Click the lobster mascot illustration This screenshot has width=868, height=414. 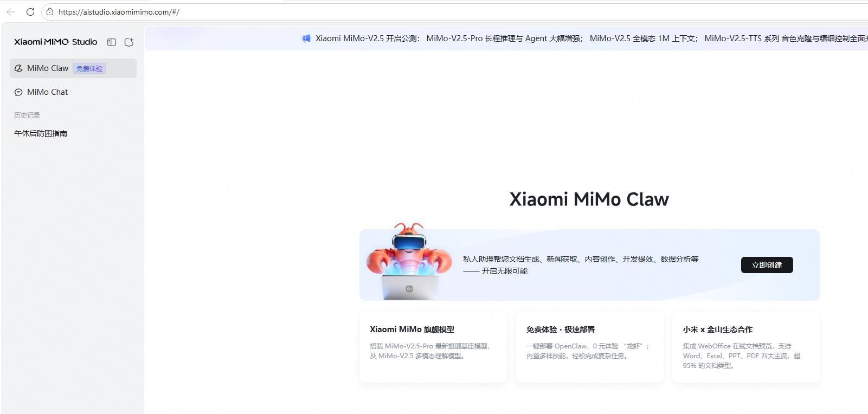point(409,261)
